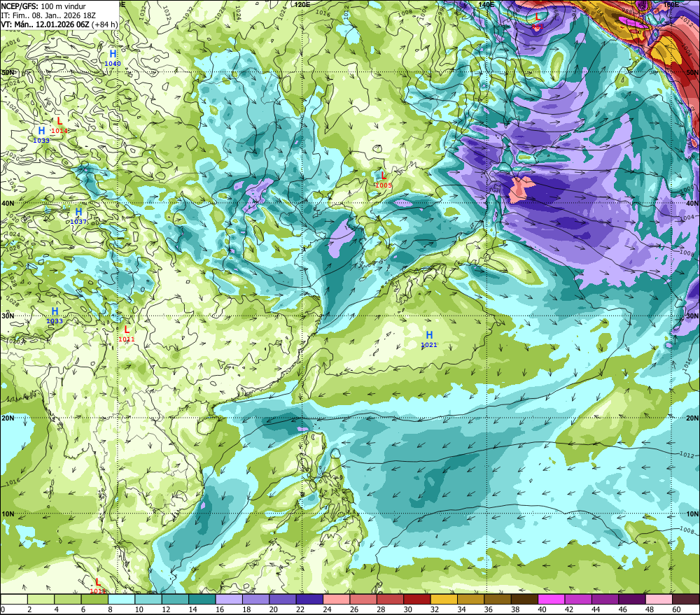Select the 46–48 dark purple legend swatch
Viewport: 700px width, 615px height.
pos(631,599)
